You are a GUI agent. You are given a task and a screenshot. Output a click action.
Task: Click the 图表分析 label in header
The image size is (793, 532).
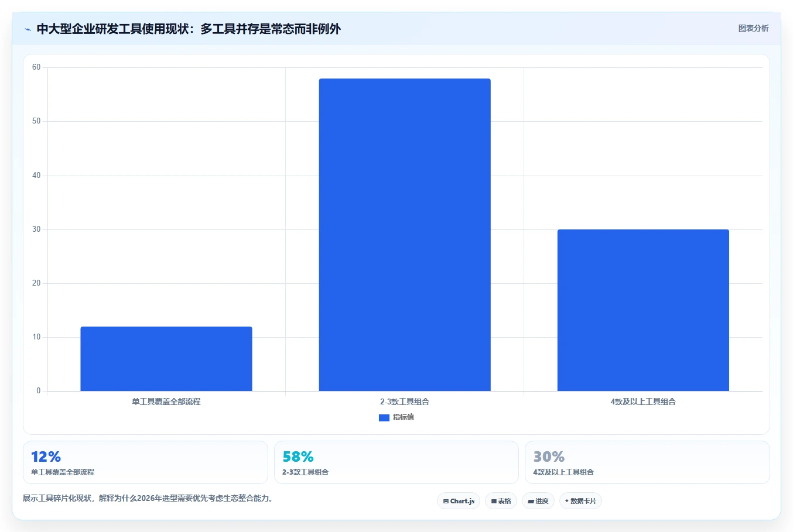pyautogui.click(x=753, y=28)
